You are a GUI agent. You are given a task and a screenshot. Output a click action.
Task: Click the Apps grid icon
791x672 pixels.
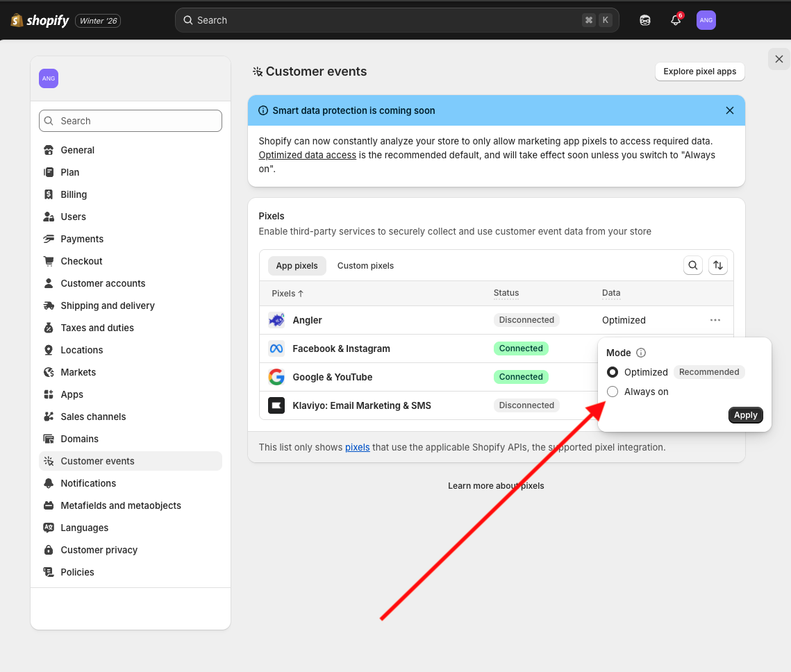point(49,394)
